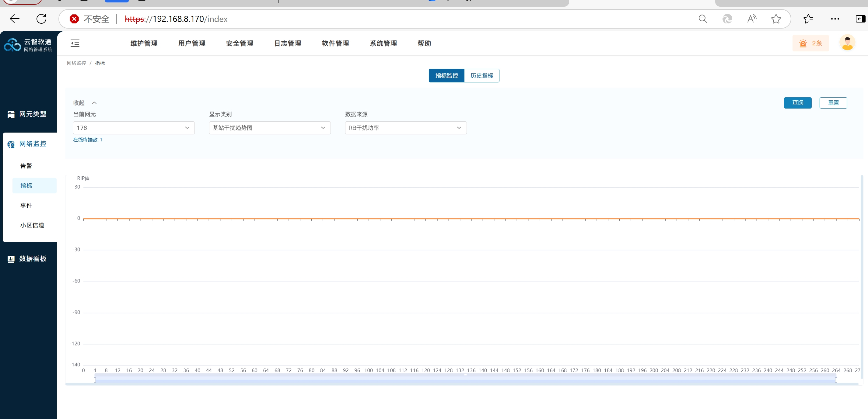Switch to the 指标监控 tab
This screenshot has width=868, height=419.
(x=446, y=75)
